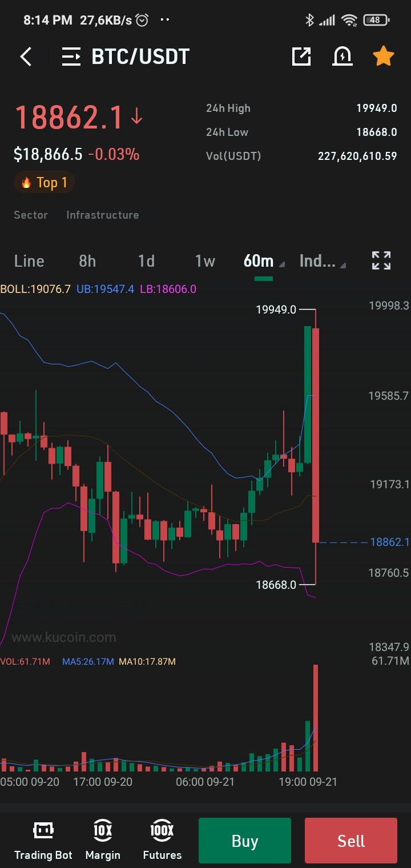This screenshot has width=411, height=868.
Task: Open the Infrastructure sector link
Action: point(103,215)
